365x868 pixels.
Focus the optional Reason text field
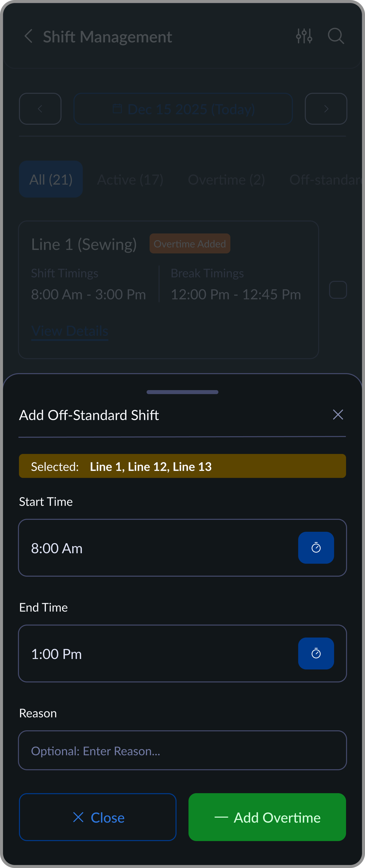182,751
